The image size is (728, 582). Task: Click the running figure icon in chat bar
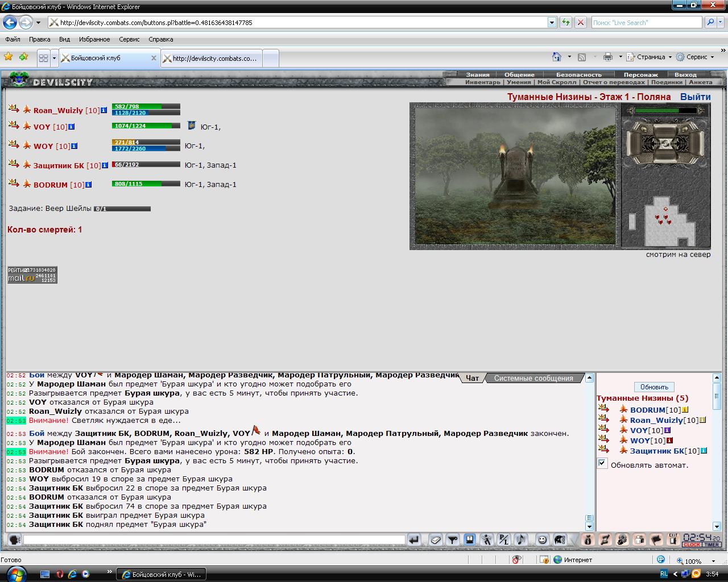click(487, 540)
